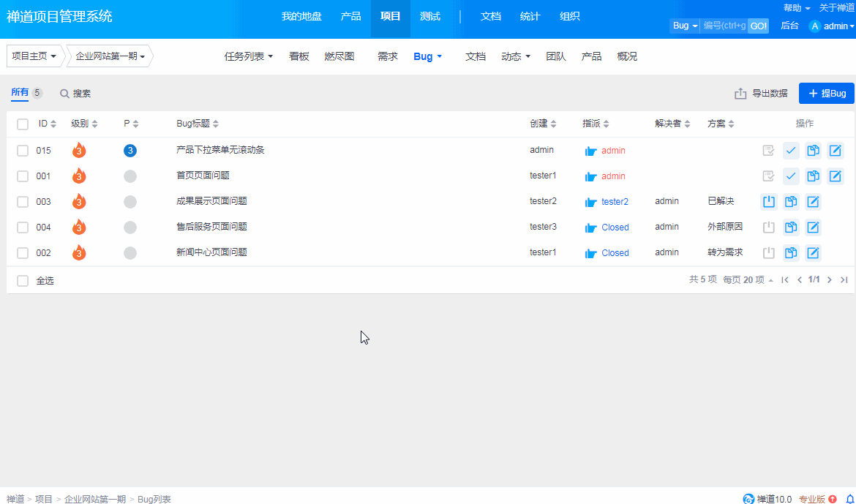Image resolution: width=856 pixels, height=504 pixels.
Task: Tick the checkbox for bug 015
Action: (x=23, y=151)
